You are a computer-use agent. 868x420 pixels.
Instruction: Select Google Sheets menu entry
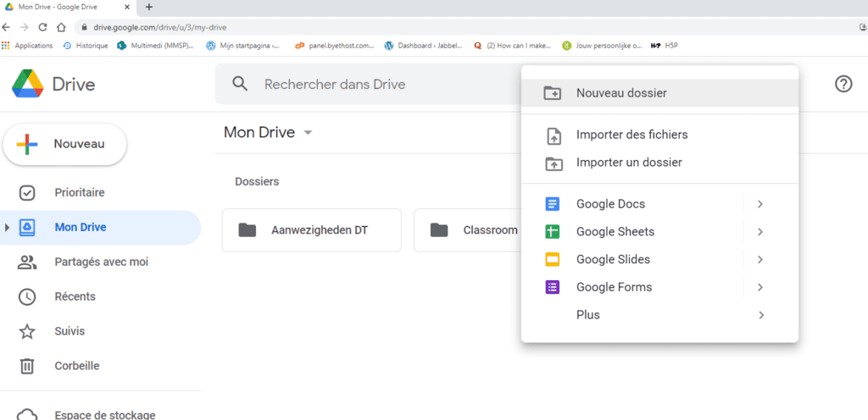click(x=659, y=232)
